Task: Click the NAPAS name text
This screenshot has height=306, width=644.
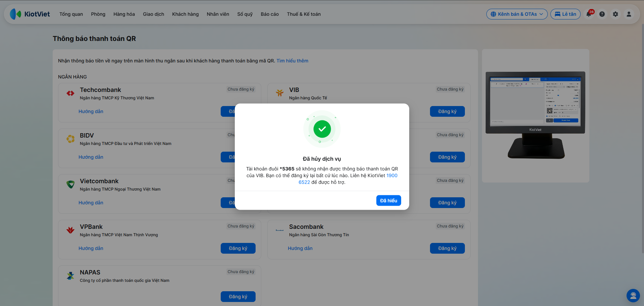Action: tap(90, 272)
